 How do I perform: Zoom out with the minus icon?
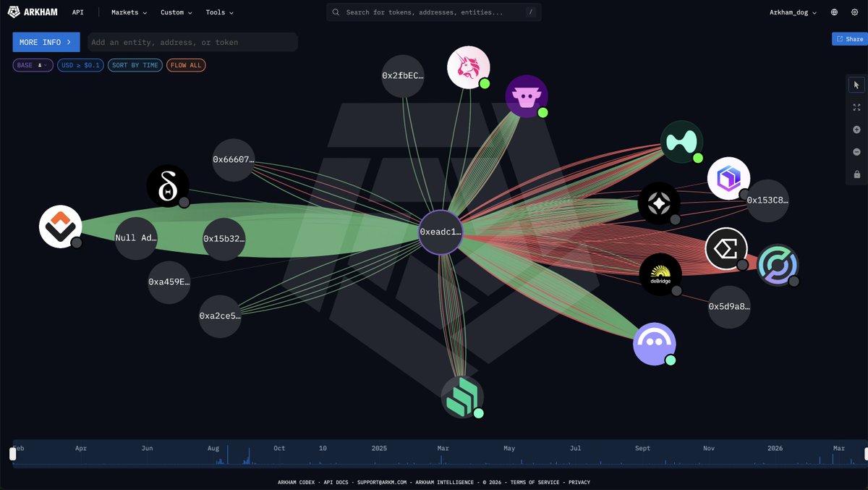pyautogui.click(x=856, y=152)
